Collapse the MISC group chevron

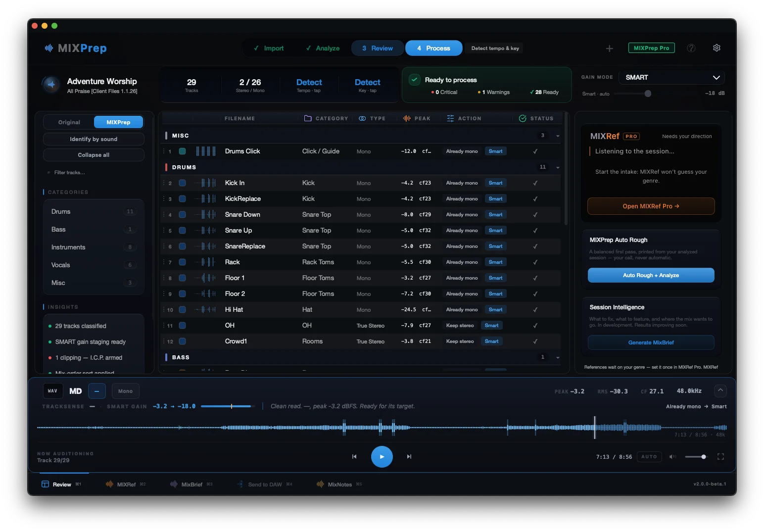click(x=558, y=136)
